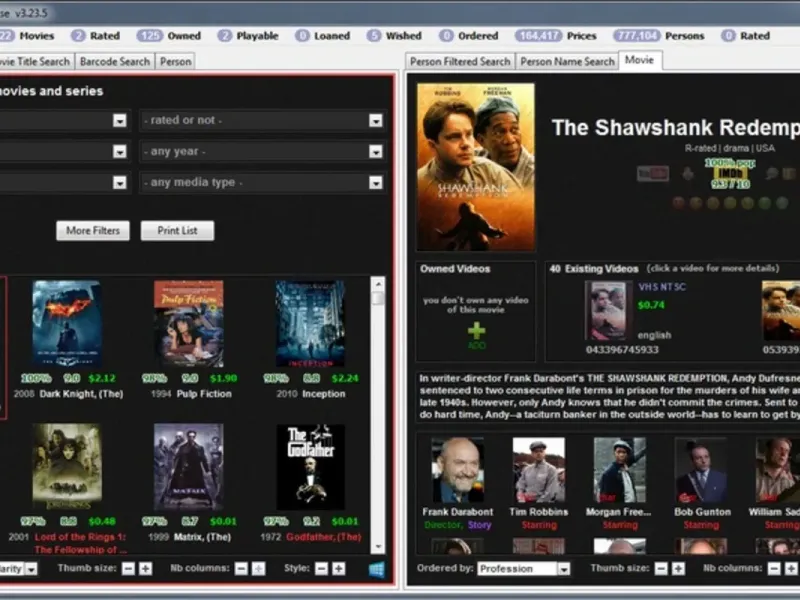This screenshot has height=600, width=800.
Task: Click the $0.74 price text
Action: 651,305
